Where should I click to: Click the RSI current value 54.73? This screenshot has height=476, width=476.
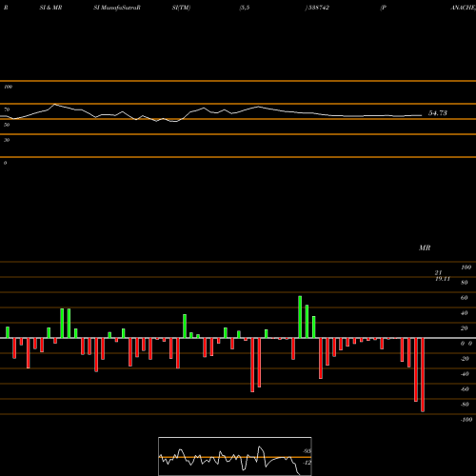click(438, 113)
